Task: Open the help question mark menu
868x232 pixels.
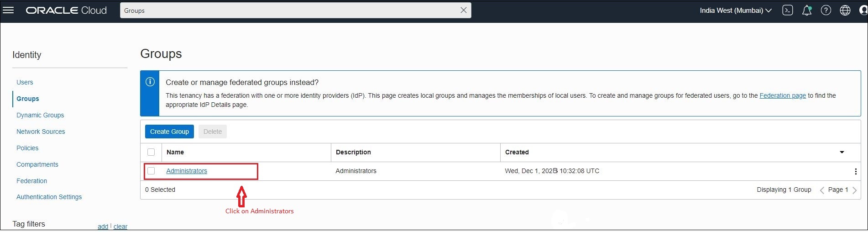Action: 826,10
